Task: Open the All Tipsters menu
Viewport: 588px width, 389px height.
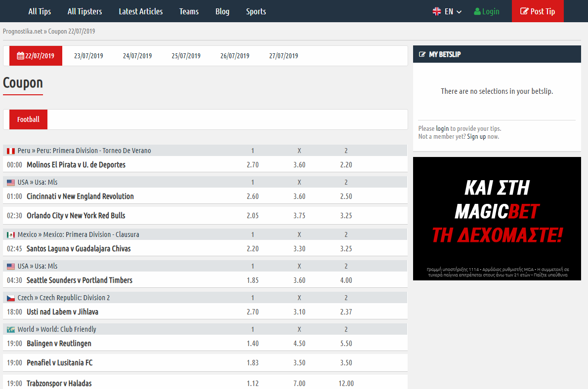Action: point(84,11)
